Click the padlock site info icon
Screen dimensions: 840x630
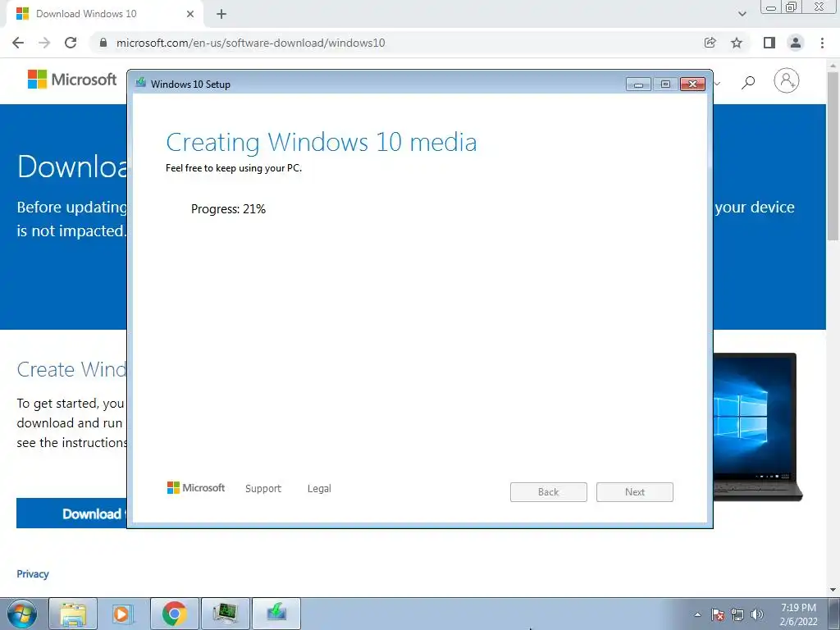point(103,43)
